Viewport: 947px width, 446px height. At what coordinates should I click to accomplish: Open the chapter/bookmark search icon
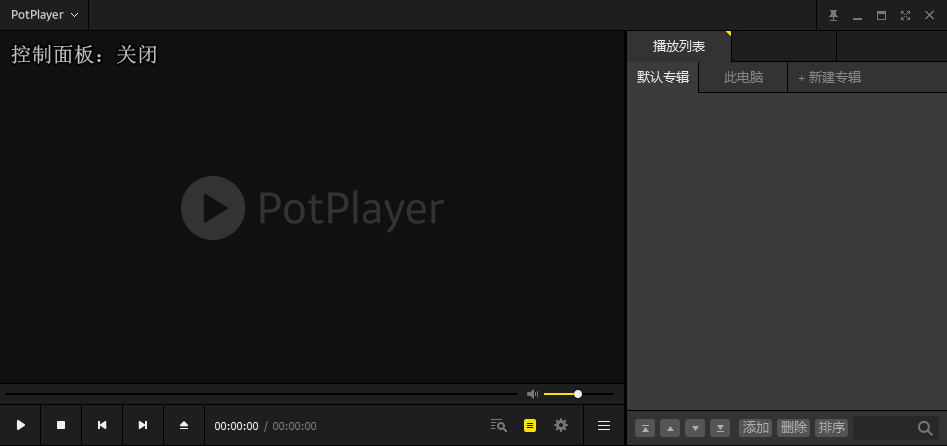tap(498, 425)
